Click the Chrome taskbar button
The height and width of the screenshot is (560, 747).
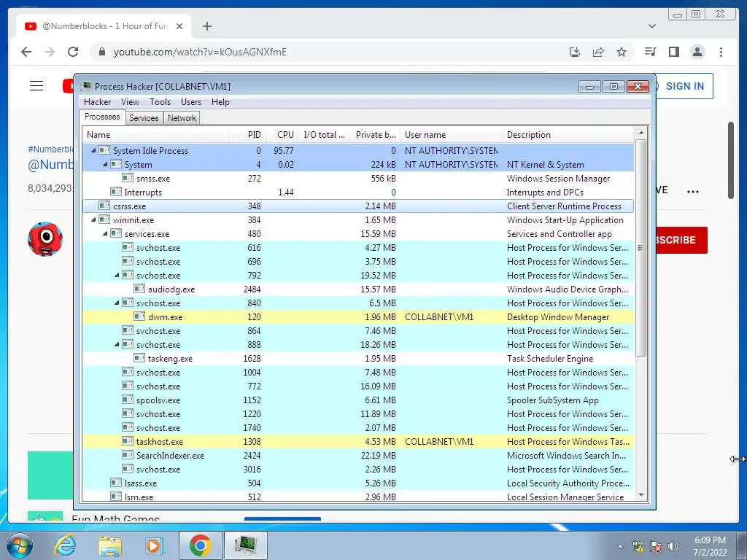tap(200, 545)
